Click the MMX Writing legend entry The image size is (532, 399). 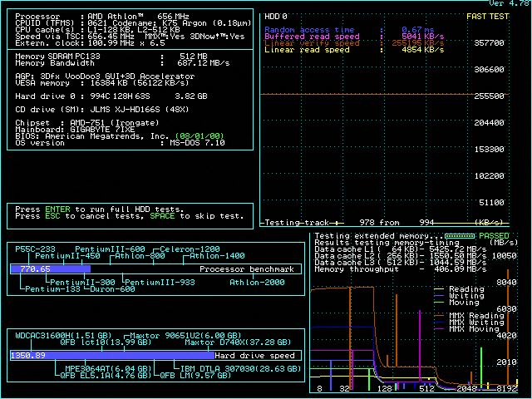click(469, 323)
